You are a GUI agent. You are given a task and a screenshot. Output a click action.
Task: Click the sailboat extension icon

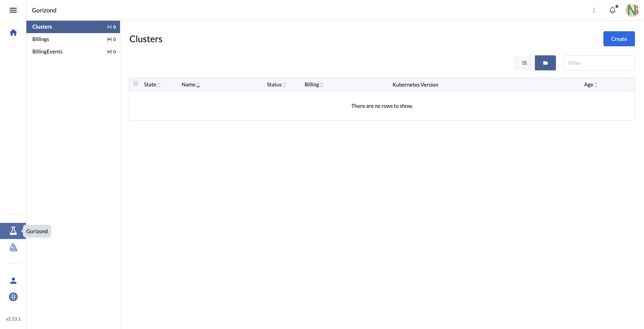[x=13, y=248]
